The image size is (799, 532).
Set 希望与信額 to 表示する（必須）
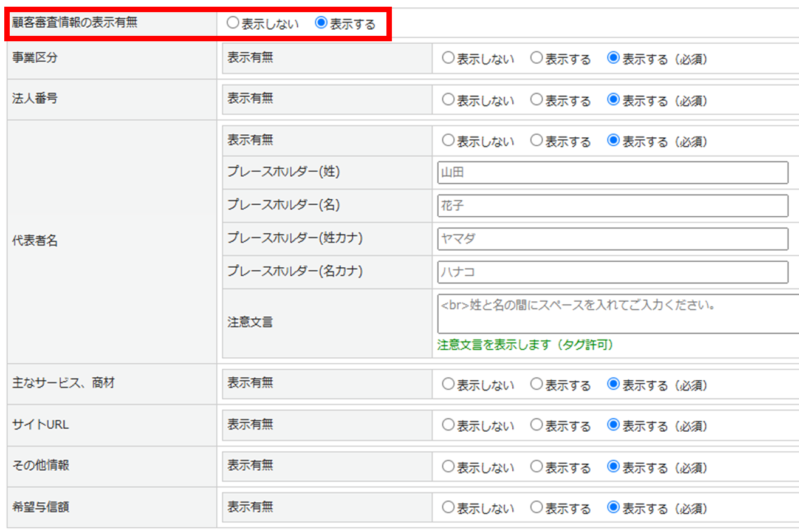click(x=614, y=507)
